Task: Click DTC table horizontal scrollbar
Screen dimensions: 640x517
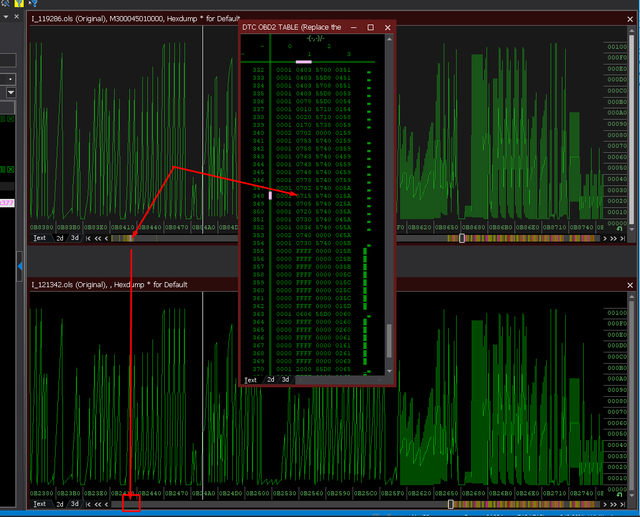Action: [x=340, y=380]
